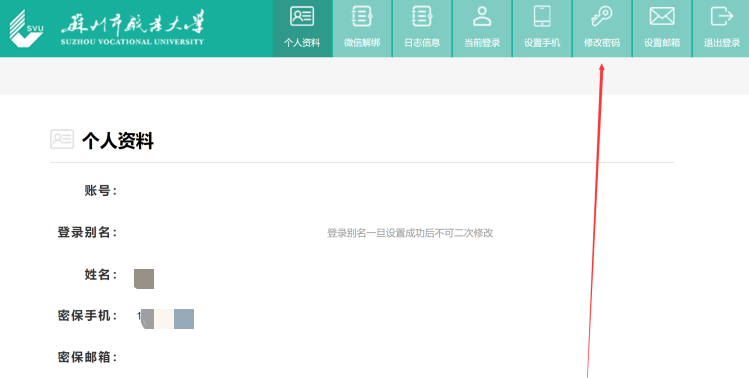The image size is (749, 378).
Task: Click the 密保手机: field label
Action: click(x=87, y=315)
